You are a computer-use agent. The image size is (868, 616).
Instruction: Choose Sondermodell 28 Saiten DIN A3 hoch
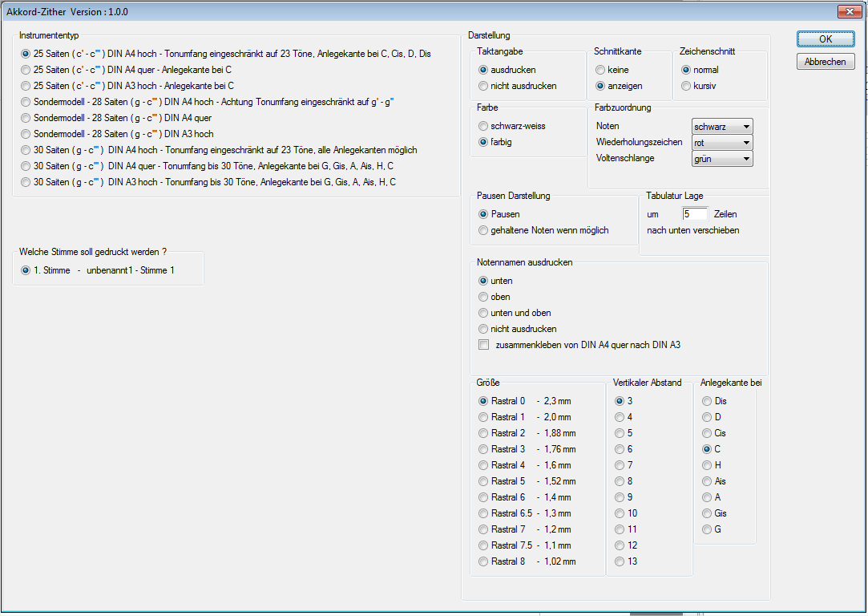tap(26, 134)
